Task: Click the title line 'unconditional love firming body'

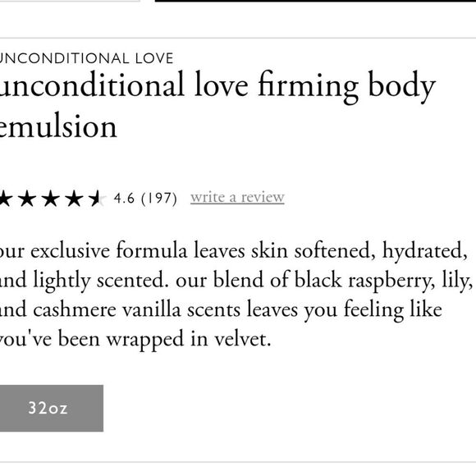Action: tap(217, 86)
